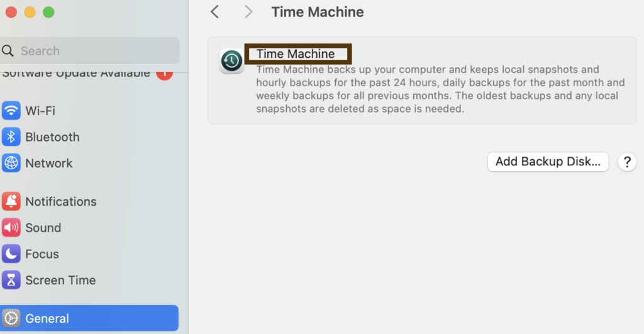Zoom window with green button
Viewport: 644px width, 334px height.
48,13
